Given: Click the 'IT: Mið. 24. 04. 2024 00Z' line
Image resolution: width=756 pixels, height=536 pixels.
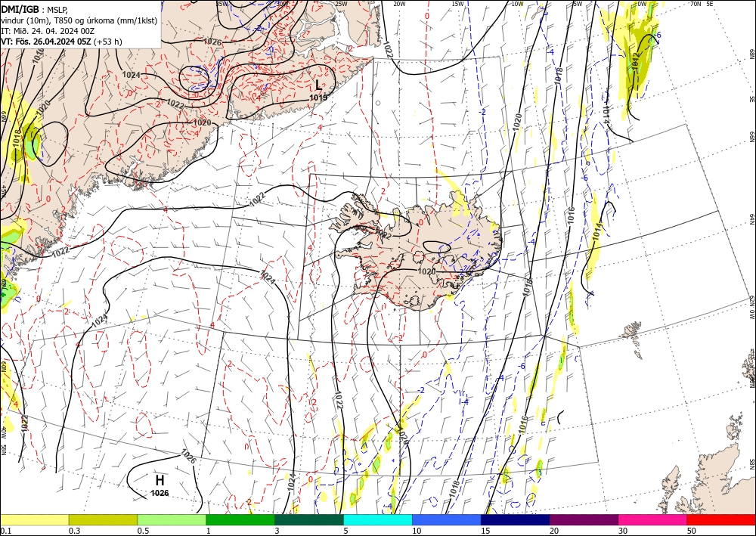Looking at the screenshot, I should click(x=48, y=31).
